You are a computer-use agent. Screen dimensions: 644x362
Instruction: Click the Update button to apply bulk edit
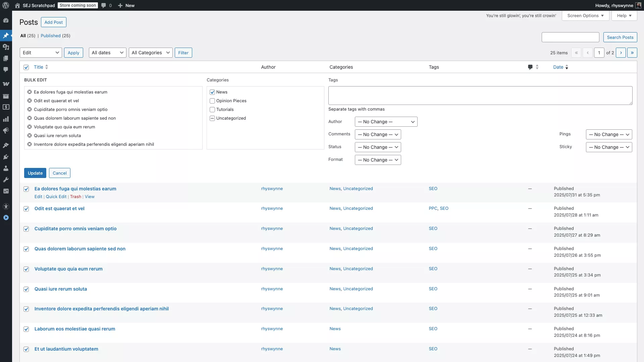(x=35, y=173)
